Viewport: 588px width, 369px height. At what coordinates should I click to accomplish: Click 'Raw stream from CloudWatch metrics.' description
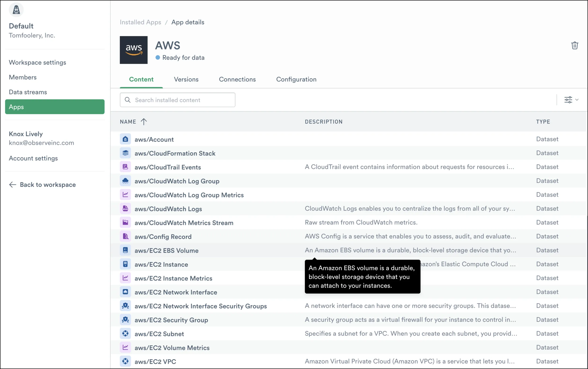point(361,223)
